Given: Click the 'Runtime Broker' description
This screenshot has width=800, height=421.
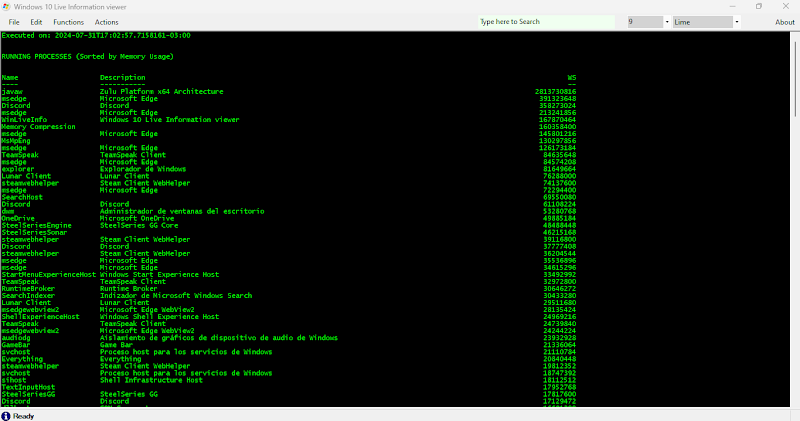Looking at the screenshot, I should [x=129, y=289].
